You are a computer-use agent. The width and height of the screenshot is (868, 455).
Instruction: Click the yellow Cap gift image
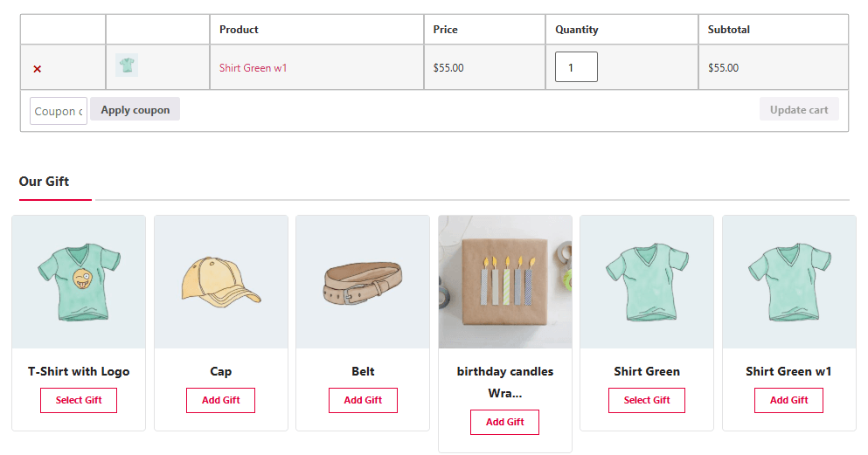221,282
